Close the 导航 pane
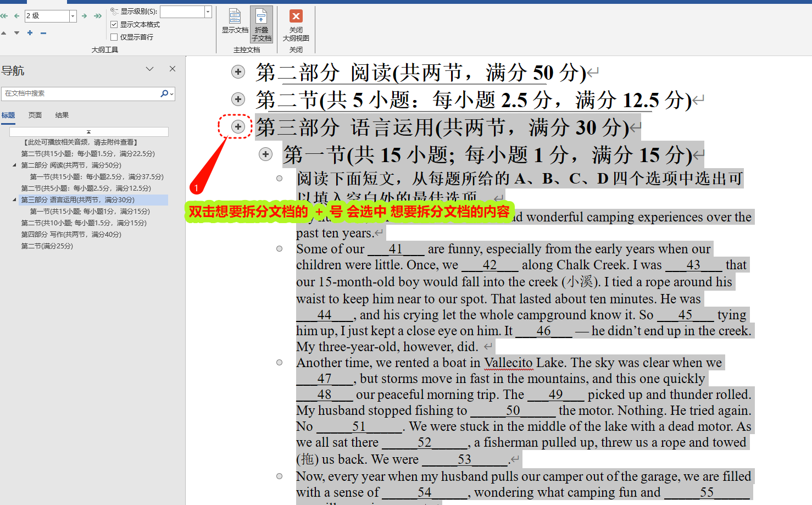 (x=173, y=69)
